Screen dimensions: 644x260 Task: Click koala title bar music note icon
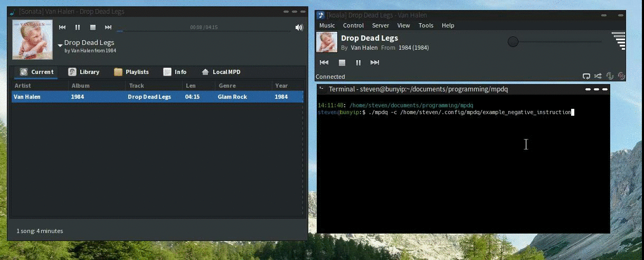[x=320, y=15]
